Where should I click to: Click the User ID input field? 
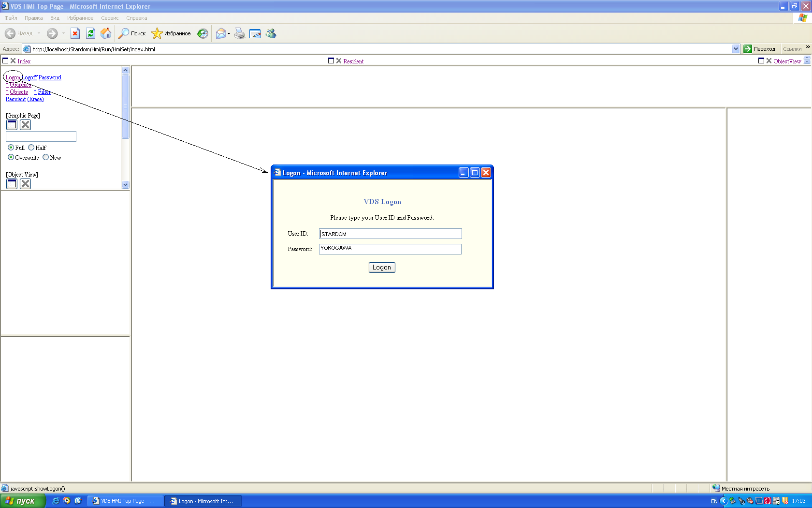point(391,234)
